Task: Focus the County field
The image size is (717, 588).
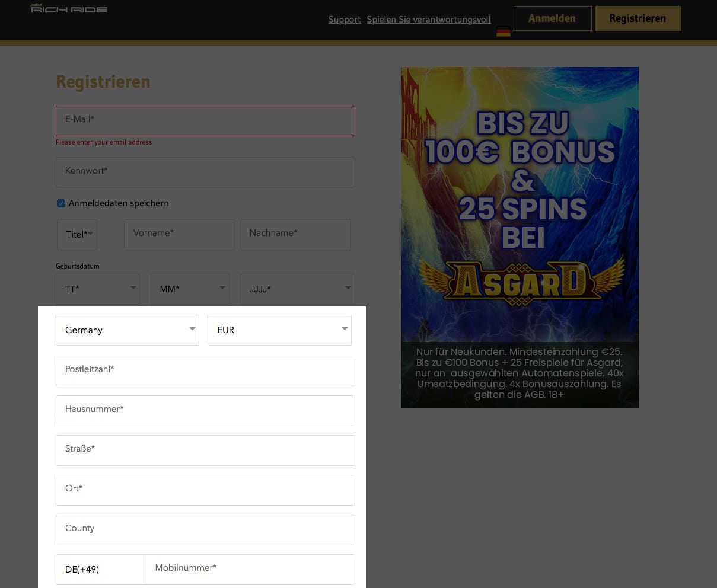Action: click(x=205, y=530)
